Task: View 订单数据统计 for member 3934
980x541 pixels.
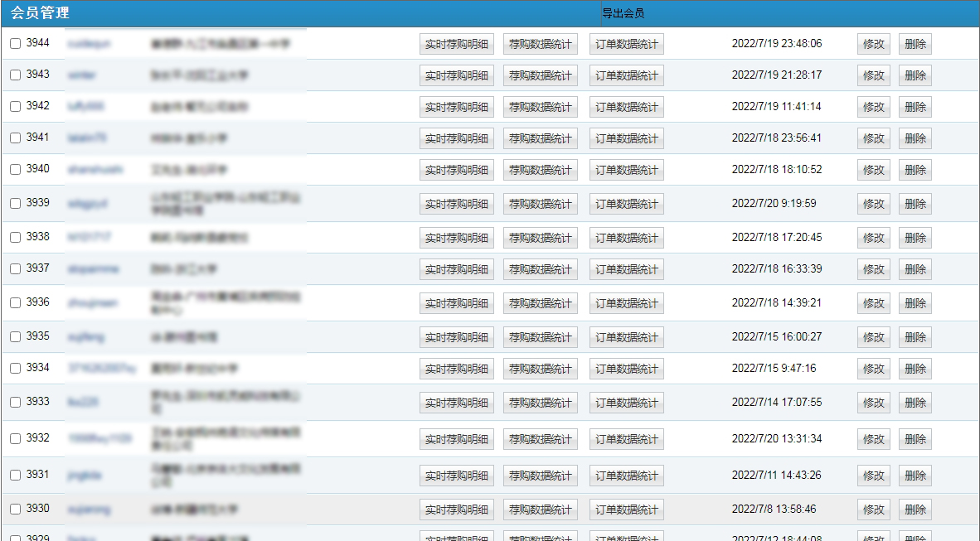Action: point(626,369)
